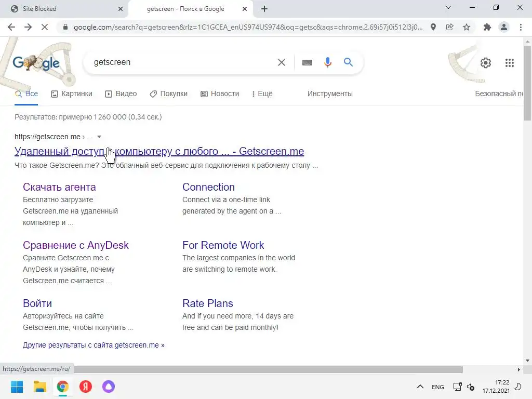Screen dimensions: 532x399
Task: Go back to the previous page
Action: pyautogui.click(x=11, y=27)
